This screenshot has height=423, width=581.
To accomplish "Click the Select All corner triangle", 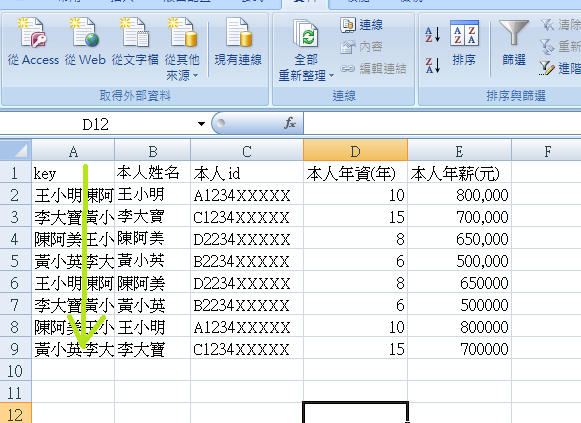I will click(x=16, y=150).
